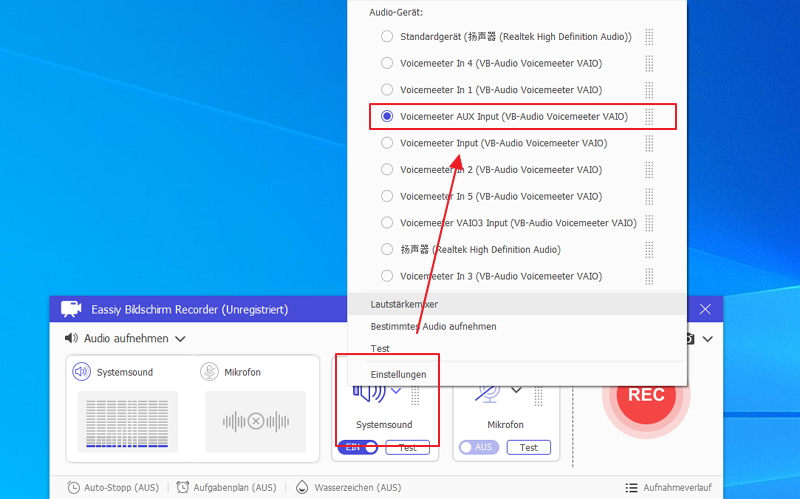Click the 'Audio-Gerät:' heading text

tap(396, 12)
